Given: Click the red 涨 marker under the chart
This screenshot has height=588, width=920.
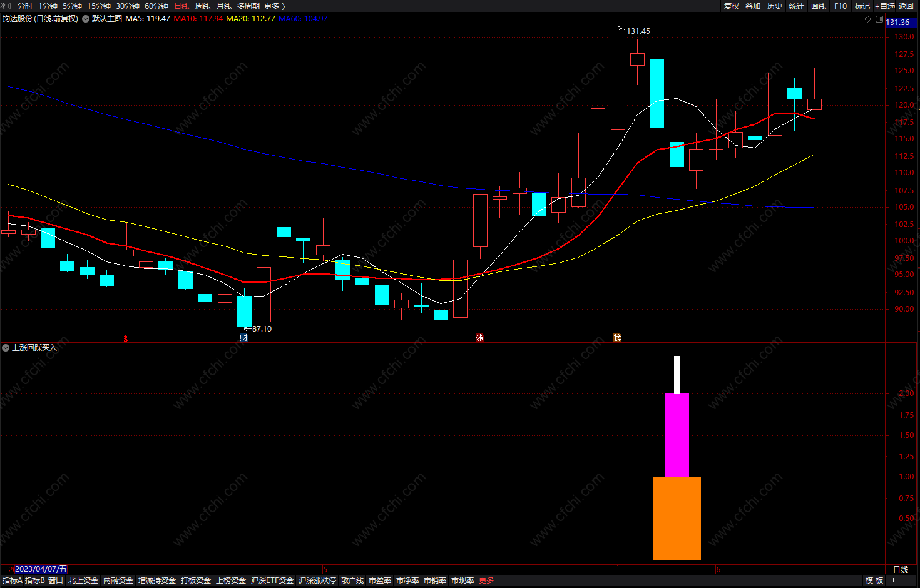Looking at the screenshot, I should pos(480,338).
